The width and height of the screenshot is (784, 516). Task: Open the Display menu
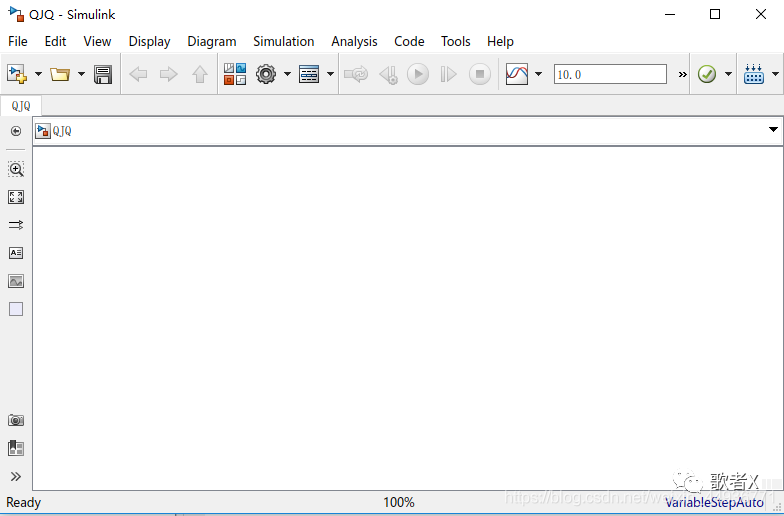tap(150, 42)
